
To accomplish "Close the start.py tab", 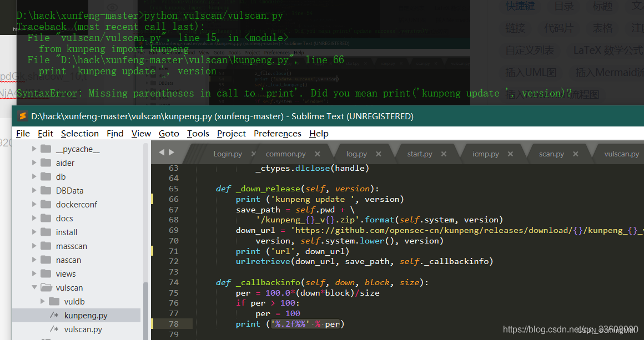I will [x=444, y=154].
